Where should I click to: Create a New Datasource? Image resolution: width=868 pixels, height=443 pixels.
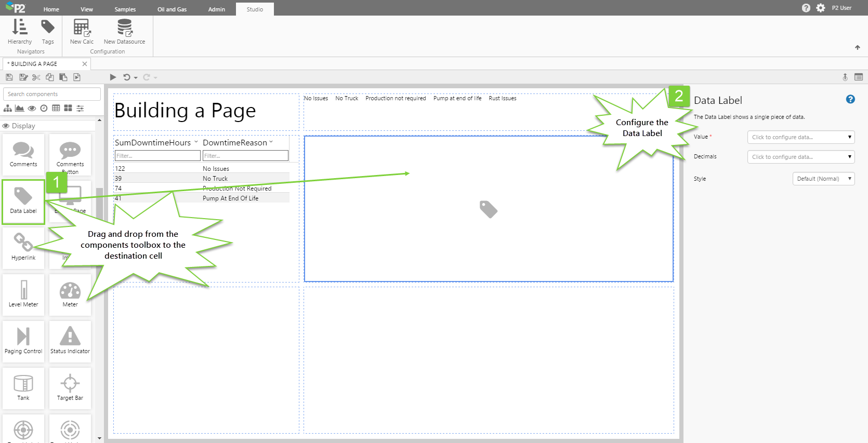124,32
